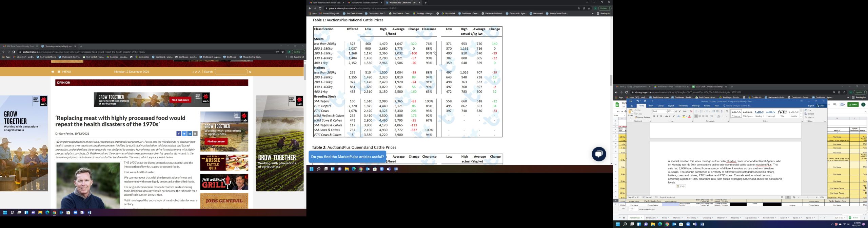
Task: Show or hide paragraph marks in Word
Action: [x=727, y=111]
